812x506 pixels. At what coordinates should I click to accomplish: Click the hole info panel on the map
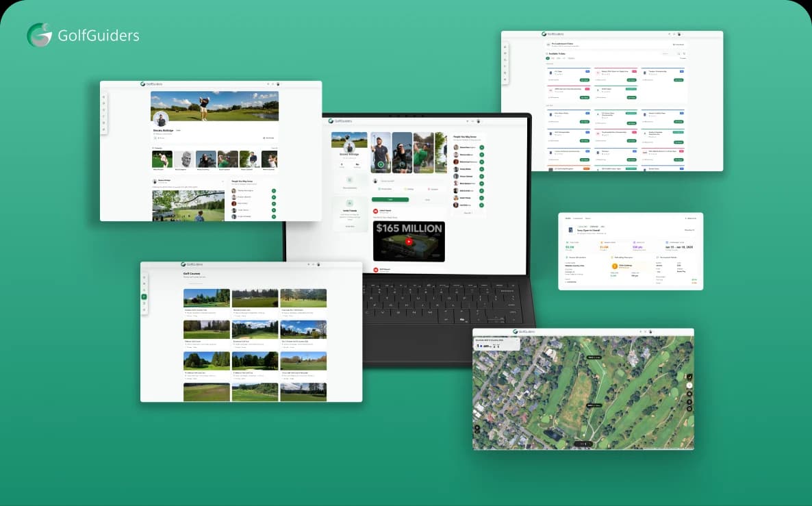click(x=496, y=344)
